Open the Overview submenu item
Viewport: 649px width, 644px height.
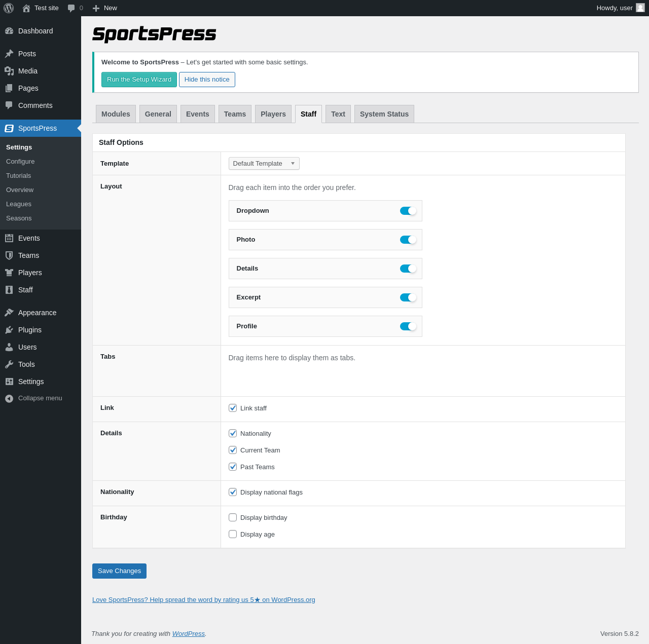(20, 190)
